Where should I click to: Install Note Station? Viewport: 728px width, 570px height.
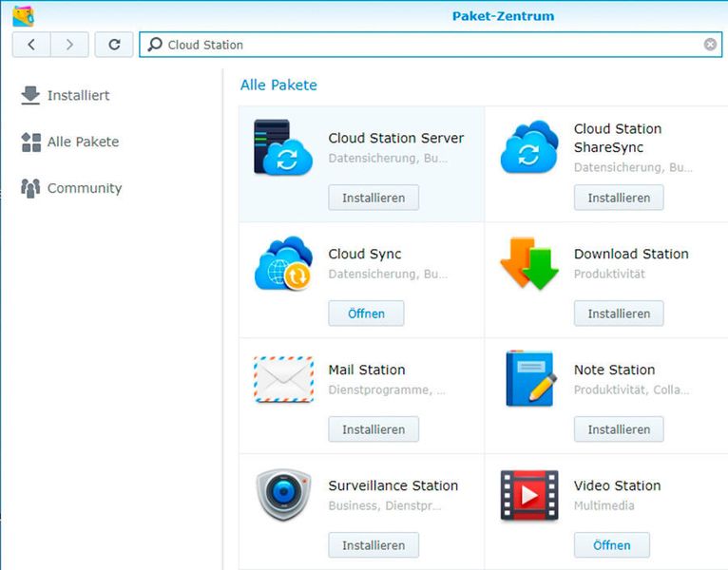[619, 429]
